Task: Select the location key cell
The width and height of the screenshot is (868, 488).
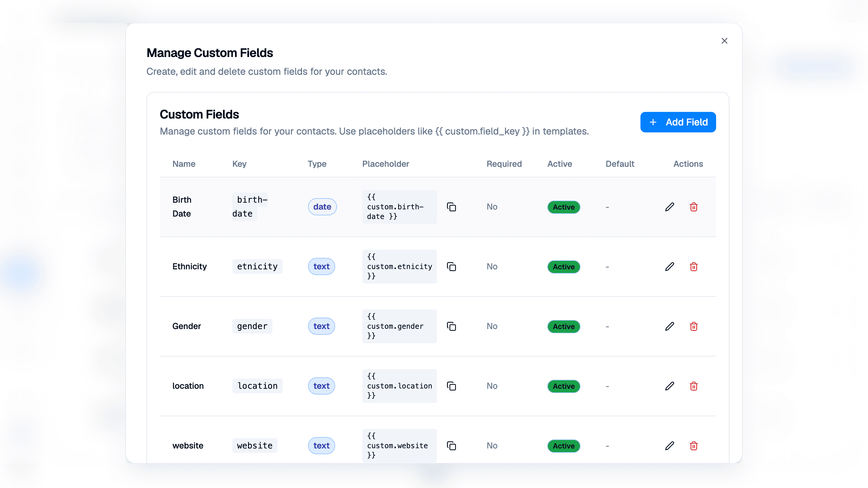Action: pos(257,386)
